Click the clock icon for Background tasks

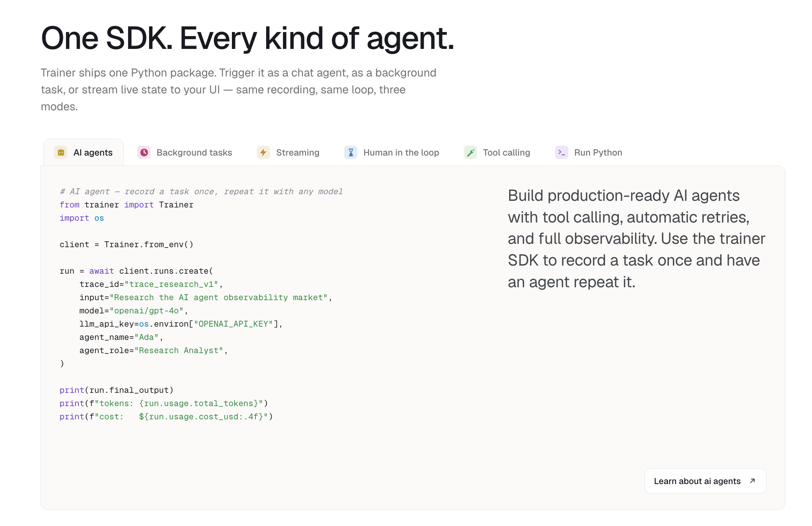click(144, 152)
